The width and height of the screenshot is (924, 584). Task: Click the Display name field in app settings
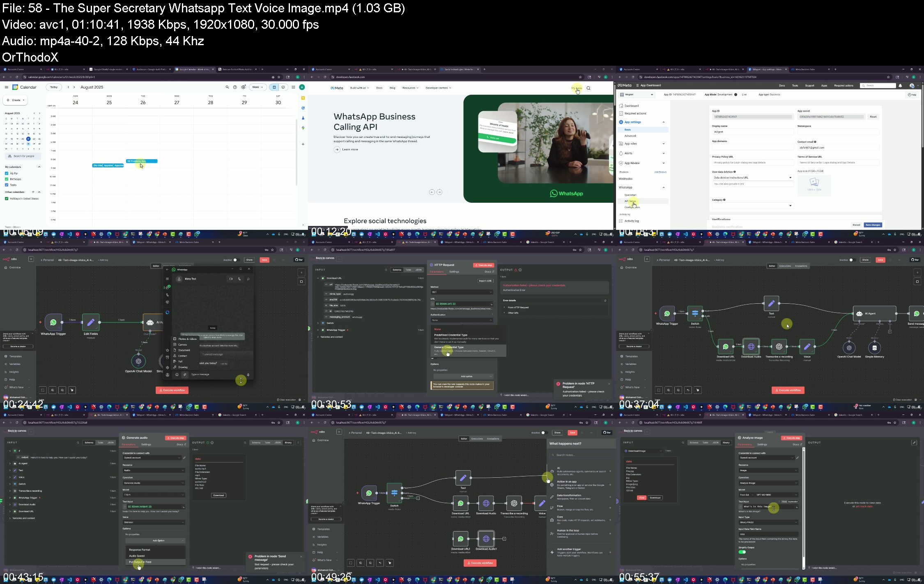coord(752,132)
